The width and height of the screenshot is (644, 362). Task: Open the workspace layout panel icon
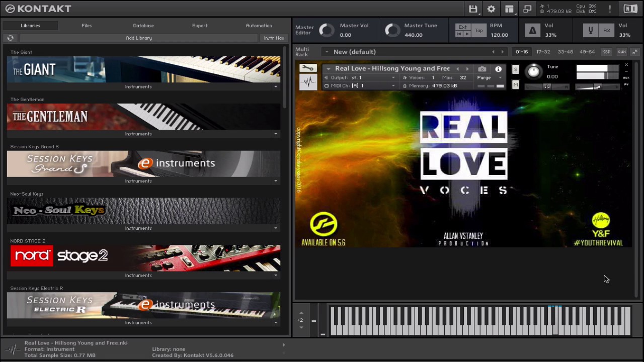pyautogui.click(x=509, y=9)
